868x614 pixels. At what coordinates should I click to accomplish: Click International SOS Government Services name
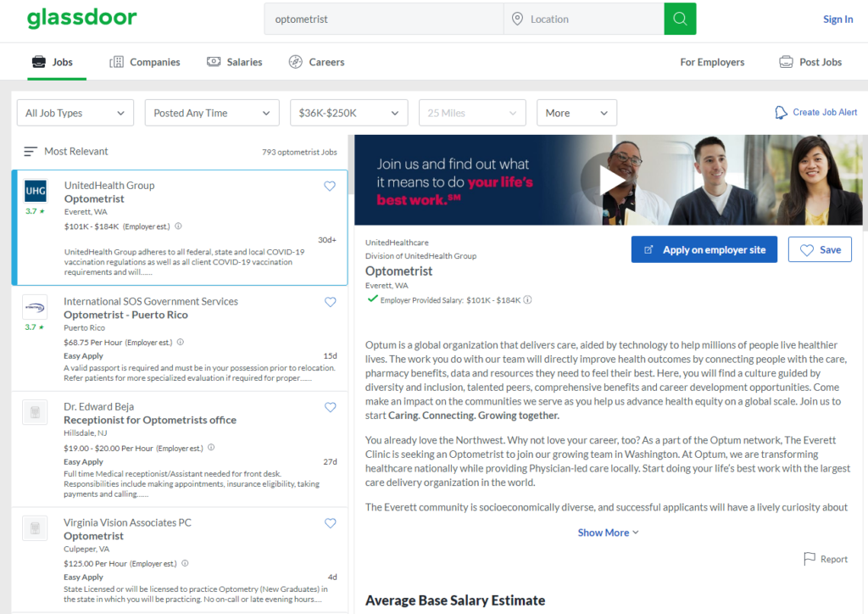click(x=151, y=301)
